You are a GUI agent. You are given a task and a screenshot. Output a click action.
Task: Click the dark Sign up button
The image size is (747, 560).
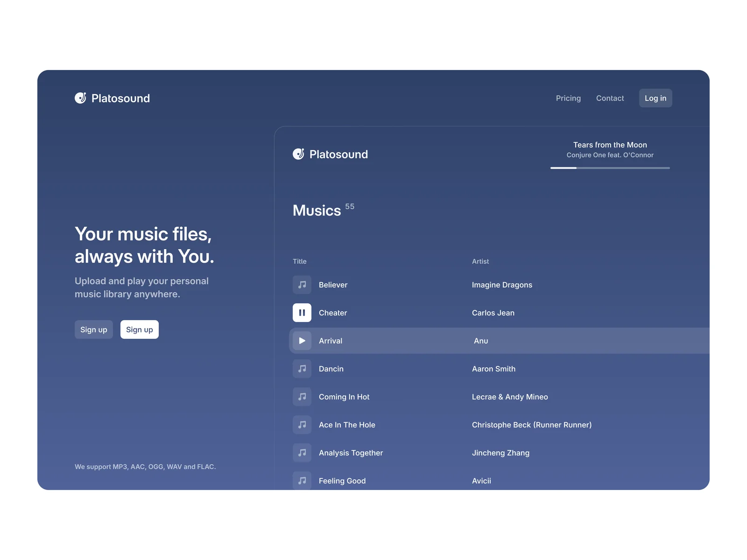(x=94, y=329)
